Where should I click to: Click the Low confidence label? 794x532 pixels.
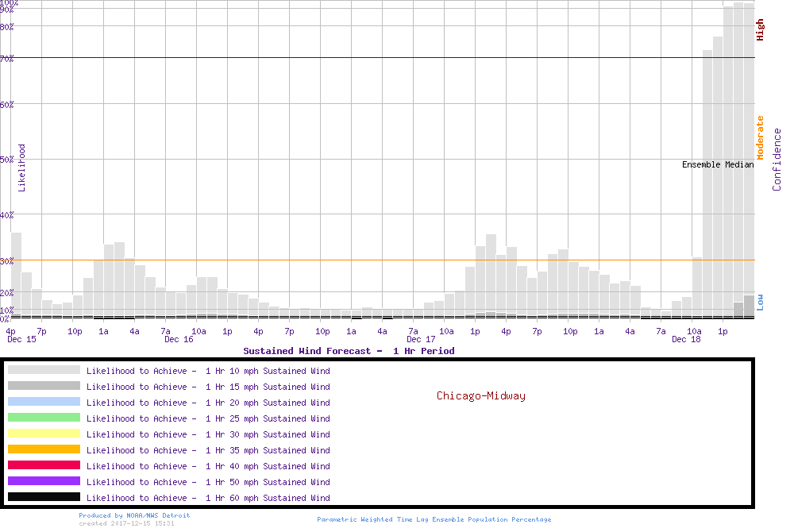(760, 302)
